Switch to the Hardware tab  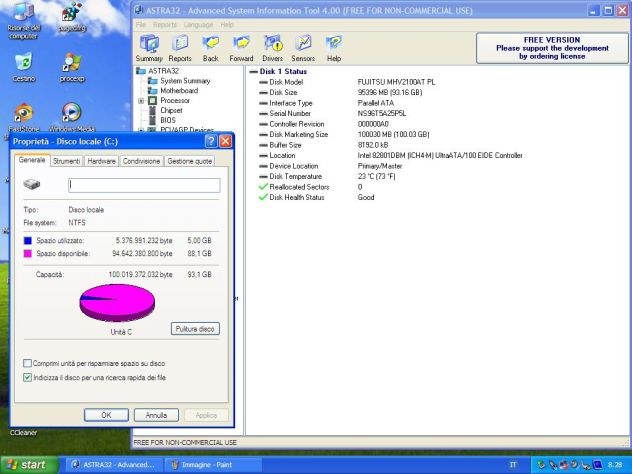click(x=102, y=161)
